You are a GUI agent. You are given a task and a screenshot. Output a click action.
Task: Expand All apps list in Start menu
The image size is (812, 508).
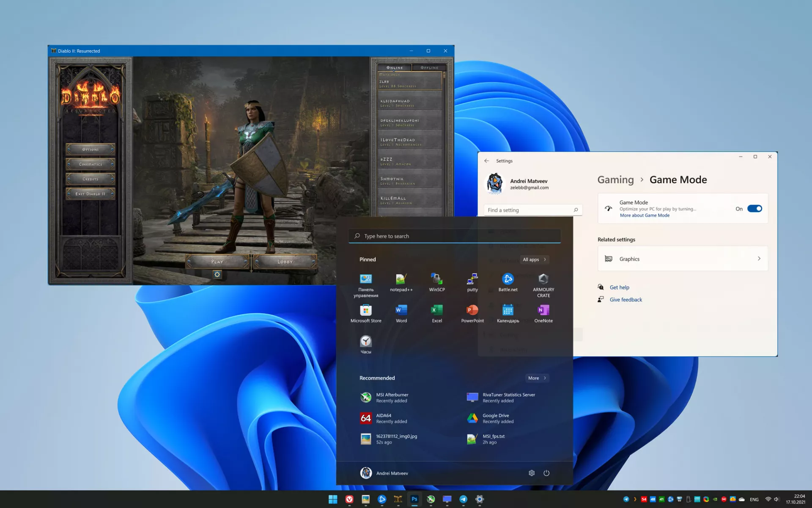(x=535, y=260)
